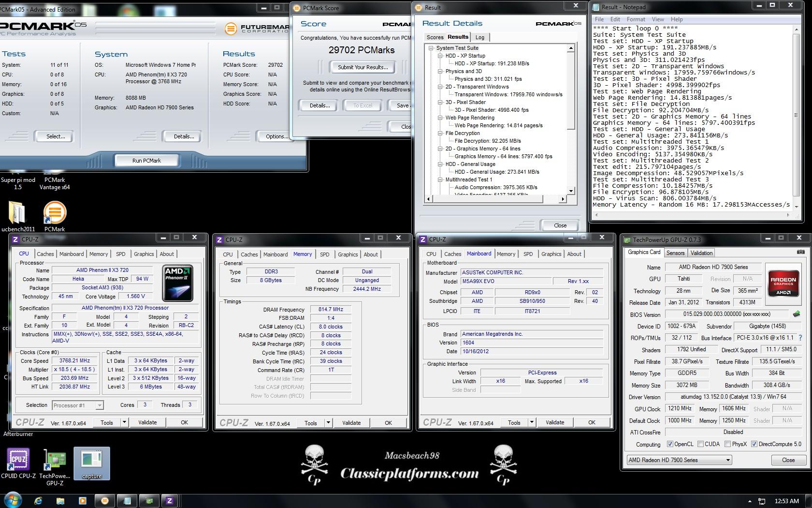Select the PCMark desktop shortcut icon
Image resolution: width=812 pixels, height=508 pixels.
tap(55, 216)
